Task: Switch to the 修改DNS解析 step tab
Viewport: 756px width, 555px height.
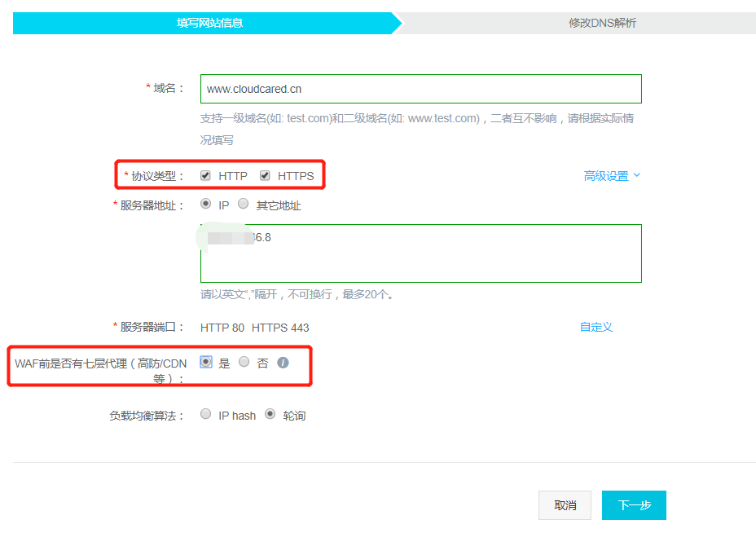Action: 602,23
